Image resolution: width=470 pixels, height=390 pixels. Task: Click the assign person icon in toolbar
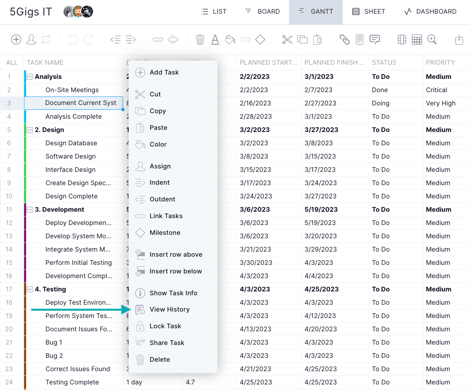pos(31,40)
